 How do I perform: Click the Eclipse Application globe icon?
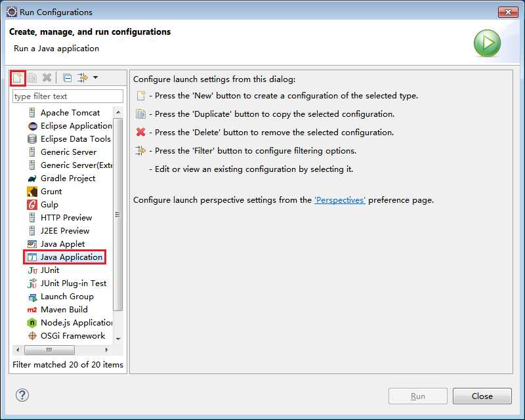click(32, 126)
